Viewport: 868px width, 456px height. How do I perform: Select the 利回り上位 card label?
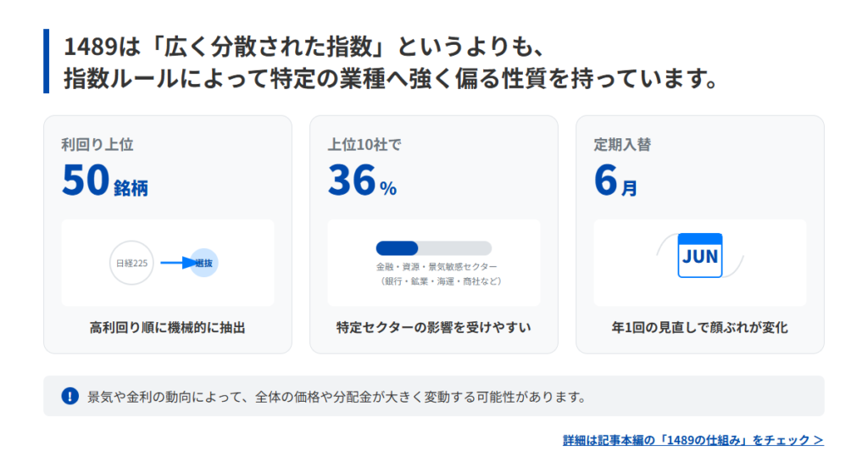97,145
